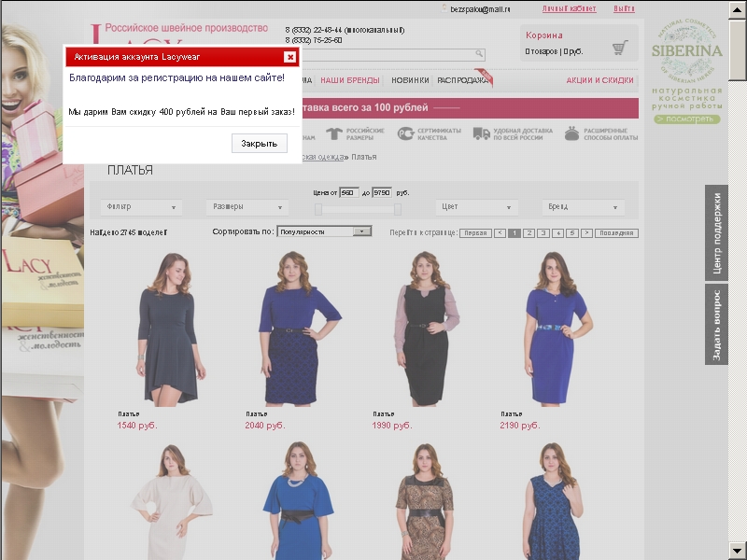The height and width of the screenshot is (560, 747).
Task: Click the previous page arrow button
Action: pos(500,232)
